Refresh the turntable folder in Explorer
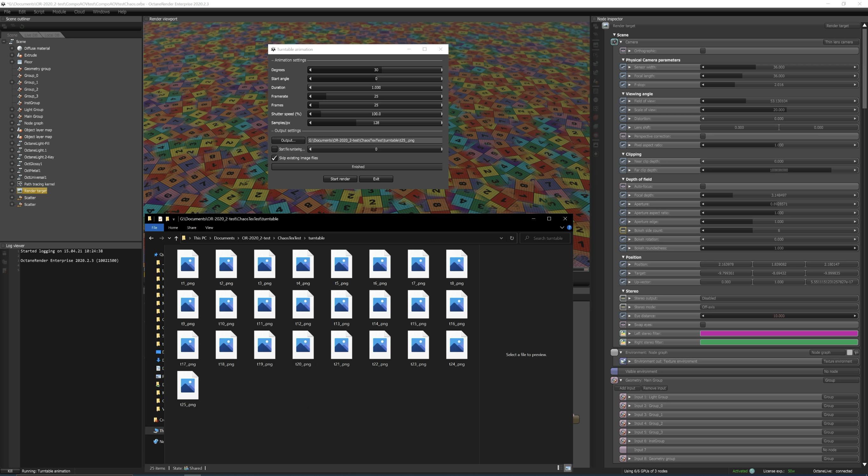This screenshot has height=476, width=868. pyautogui.click(x=512, y=238)
